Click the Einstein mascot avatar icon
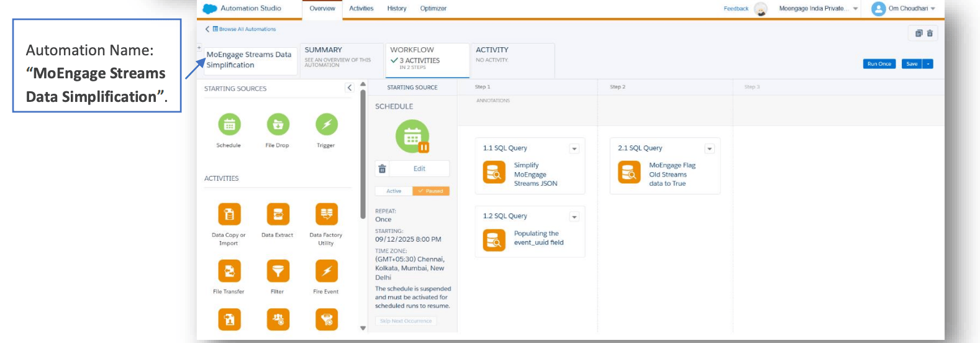 click(761, 9)
